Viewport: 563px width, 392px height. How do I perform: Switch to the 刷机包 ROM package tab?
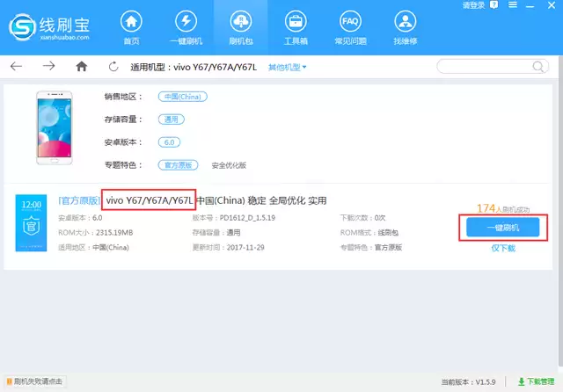point(241,27)
